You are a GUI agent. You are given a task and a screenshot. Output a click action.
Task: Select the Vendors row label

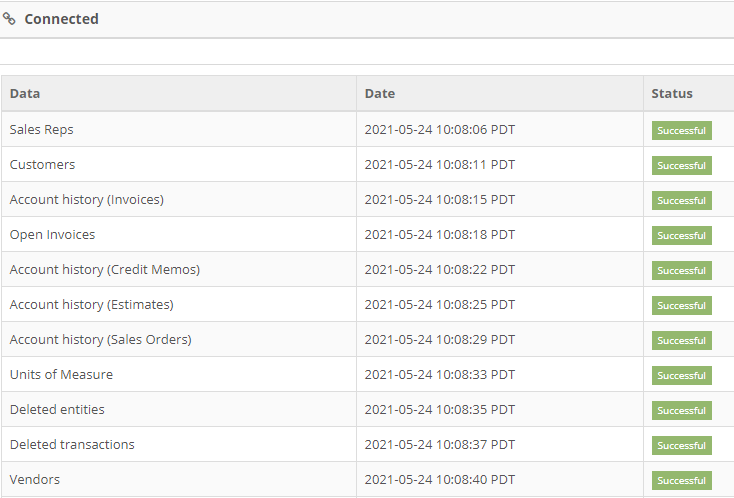point(35,480)
